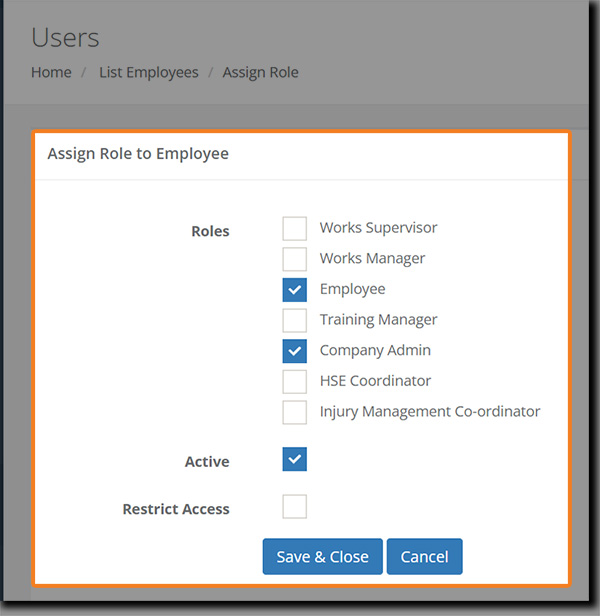The width and height of the screenshot is (600, 616).
Task: Click the Save & Close button
Action: pyautogui.click(x=322, y=557)
